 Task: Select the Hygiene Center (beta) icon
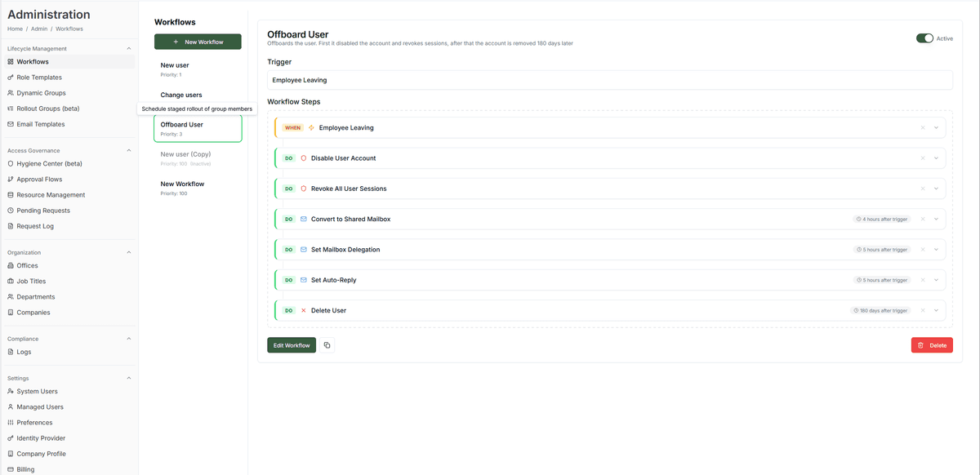pyautogui.click(x=11, y=163)
